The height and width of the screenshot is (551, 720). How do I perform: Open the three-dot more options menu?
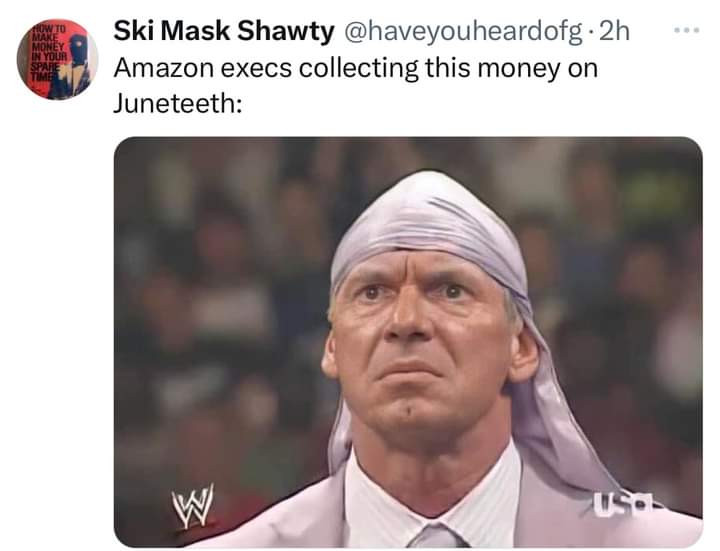coord(686,31)
